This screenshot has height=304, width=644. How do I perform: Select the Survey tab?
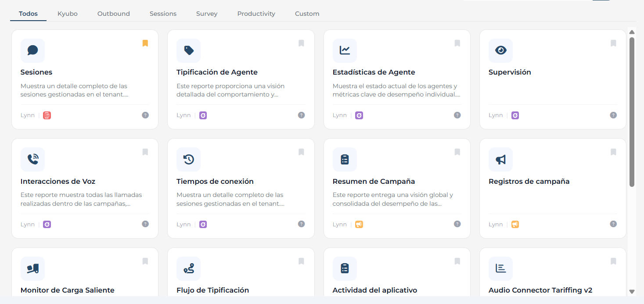[207, 14]
